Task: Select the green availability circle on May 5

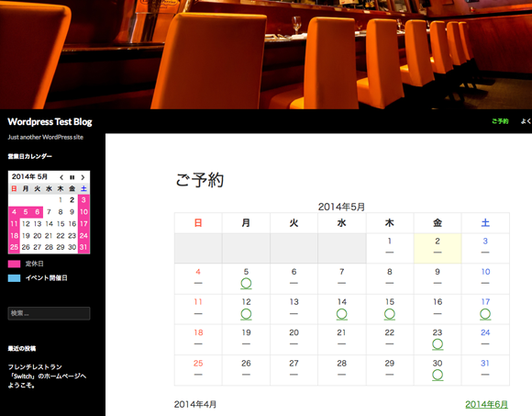Action: coord(246,283)
